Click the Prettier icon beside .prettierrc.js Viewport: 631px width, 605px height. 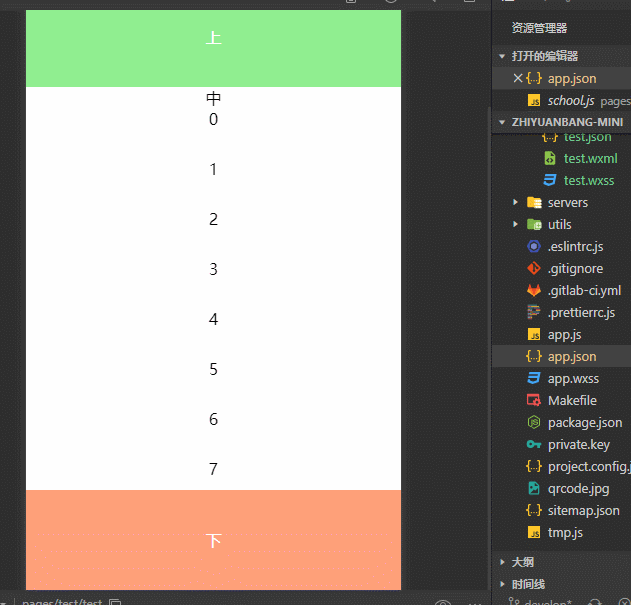tap(534, 312)
